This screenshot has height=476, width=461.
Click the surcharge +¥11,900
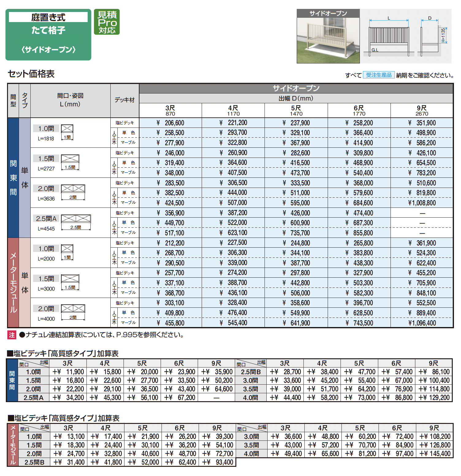coord(68,372)
